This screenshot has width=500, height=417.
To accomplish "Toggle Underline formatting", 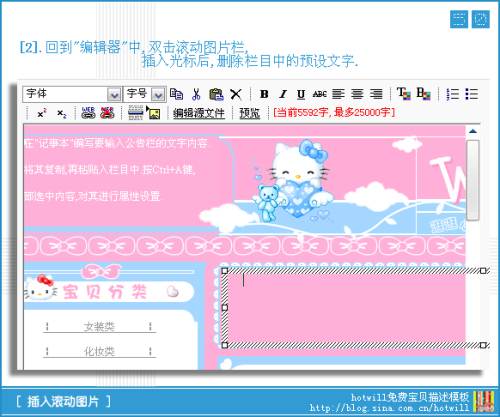I will (301, 94).
